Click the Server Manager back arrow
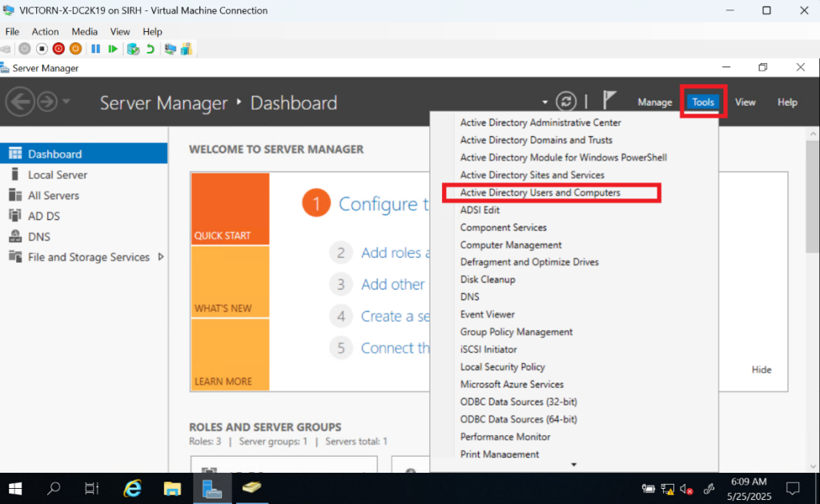This screenshot has height=504, width=820. point(19,102)
